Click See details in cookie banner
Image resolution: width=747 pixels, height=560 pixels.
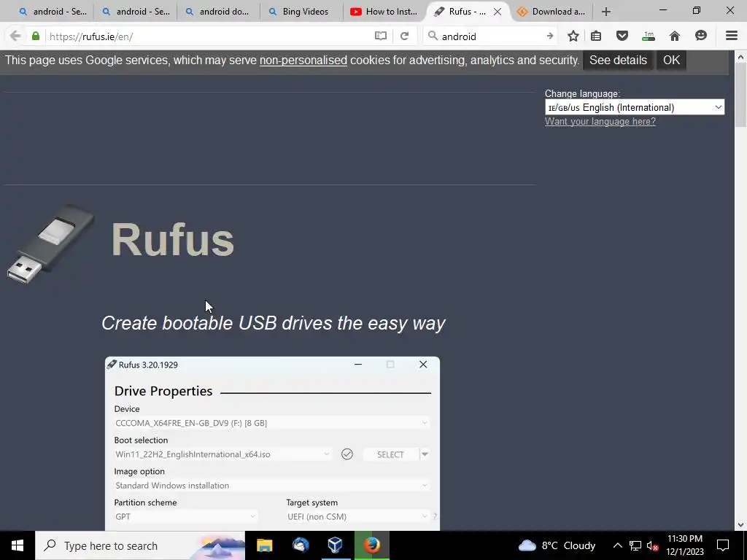618,61
